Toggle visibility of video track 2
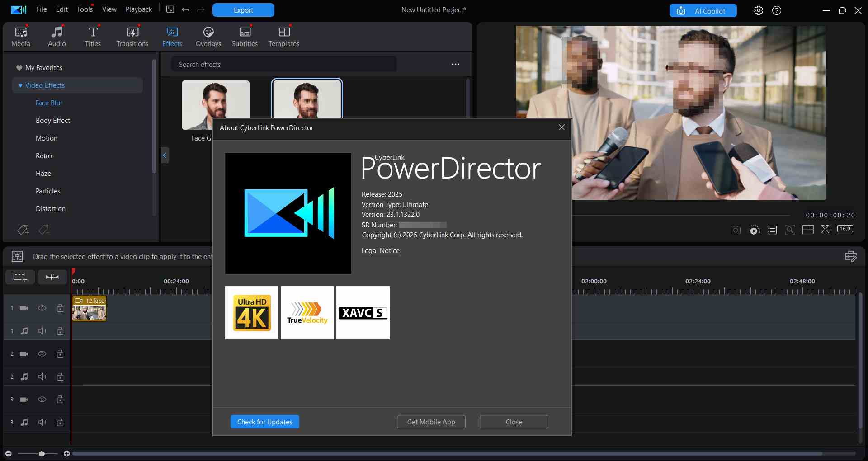 pos(42,354)
